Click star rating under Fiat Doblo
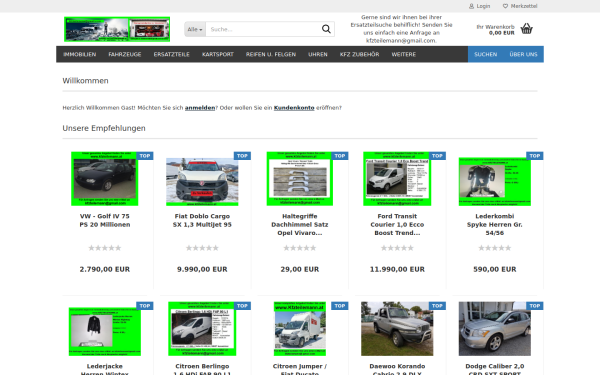This screenshot has height=375, width=600. (202, 248)
